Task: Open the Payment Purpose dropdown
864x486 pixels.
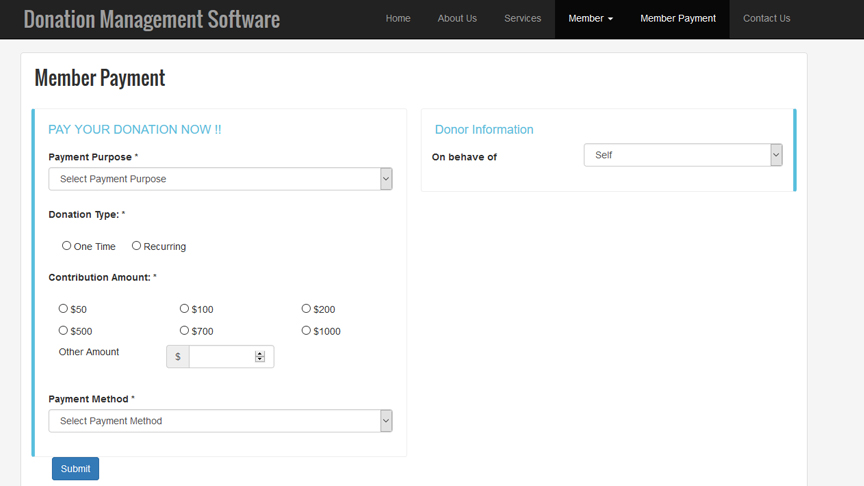Action: pyautogui.click(x=220, y=179)
